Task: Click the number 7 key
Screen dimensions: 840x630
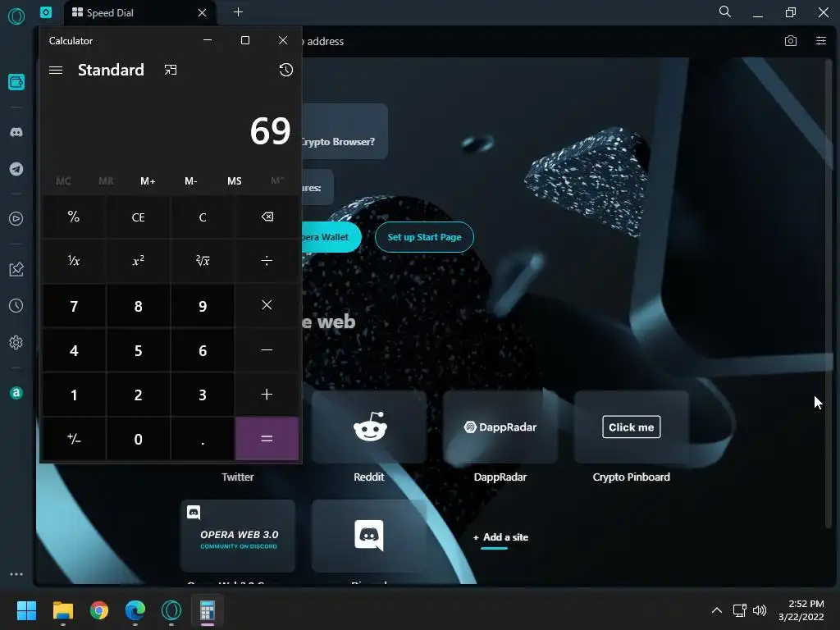Action: coord(74,306)
